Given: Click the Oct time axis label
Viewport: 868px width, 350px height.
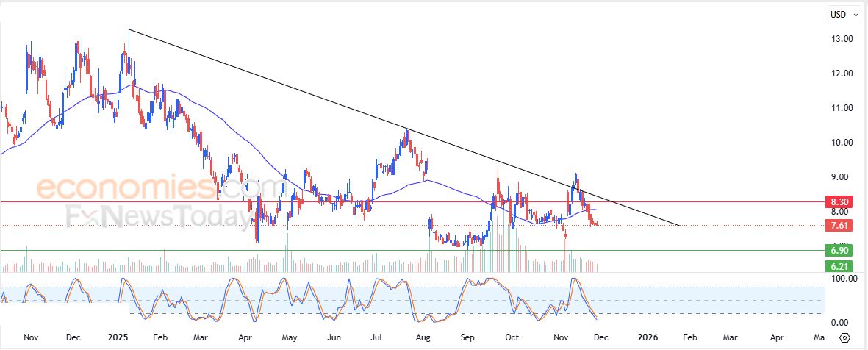Looking at the screenshot, I should (512, 337).
